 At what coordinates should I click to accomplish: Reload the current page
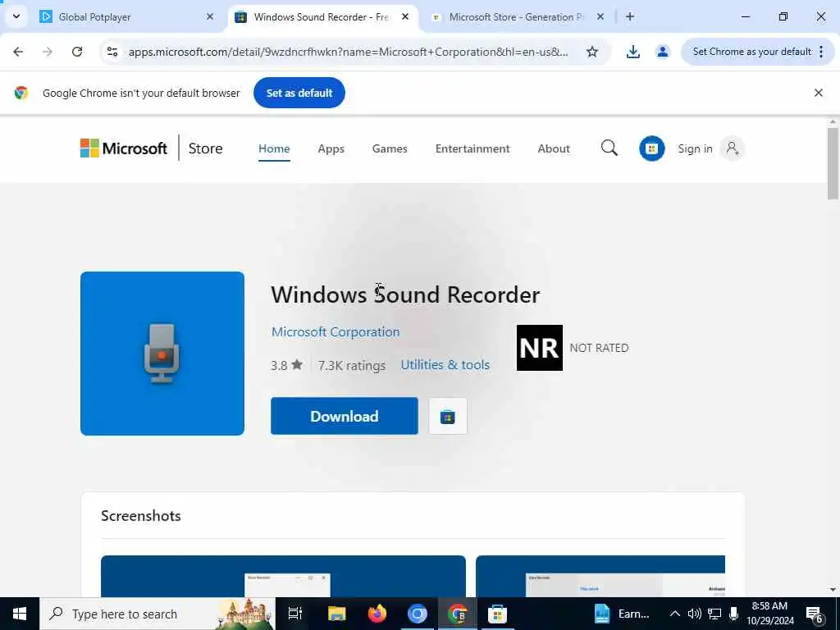point(77,52)
